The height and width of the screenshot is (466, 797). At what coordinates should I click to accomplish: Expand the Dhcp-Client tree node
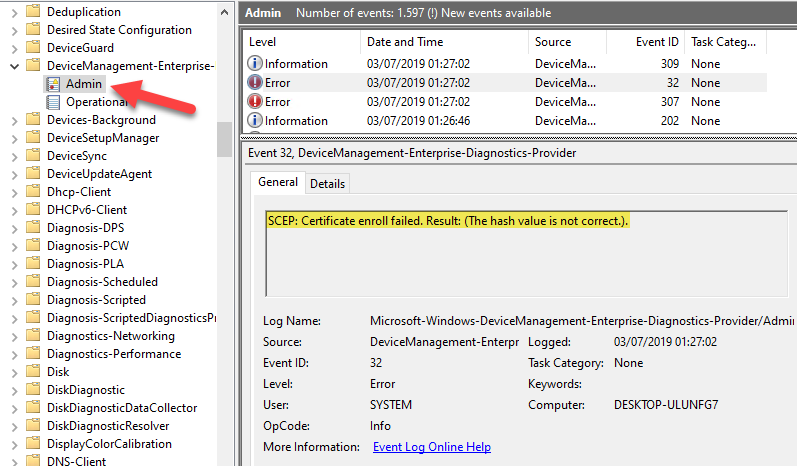(13, 192)
